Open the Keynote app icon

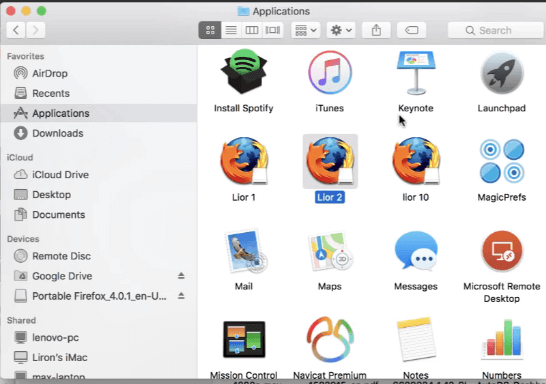pos(416,72)
